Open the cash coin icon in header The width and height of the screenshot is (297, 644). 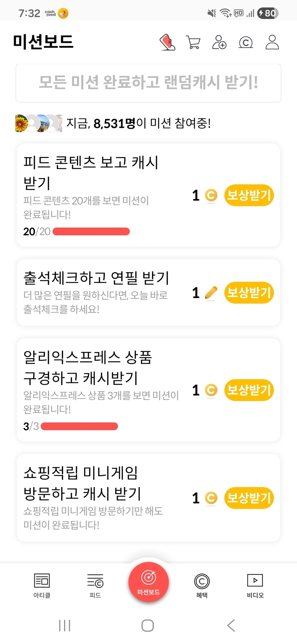(246, 43)
